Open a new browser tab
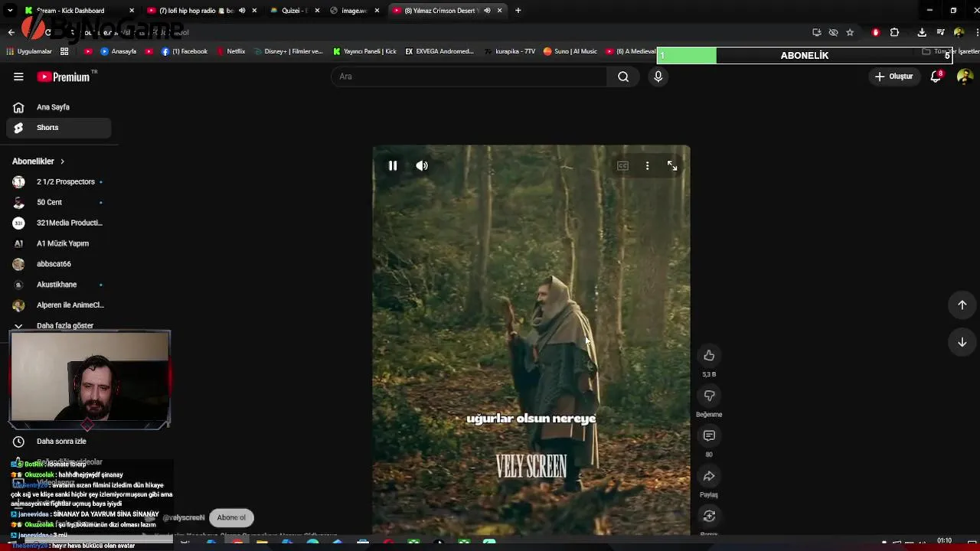This screenshot has height=551, width=980. pyautogui.click(x=518, y=11)
